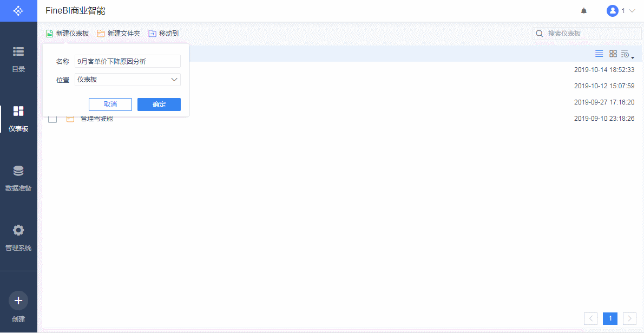
Task: Open the 管理系统 gear icon
Action: [x=18, y=231]
